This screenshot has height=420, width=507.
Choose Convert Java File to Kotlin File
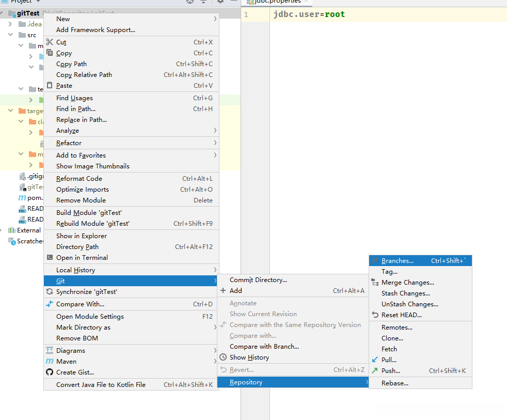click(131, 384)
